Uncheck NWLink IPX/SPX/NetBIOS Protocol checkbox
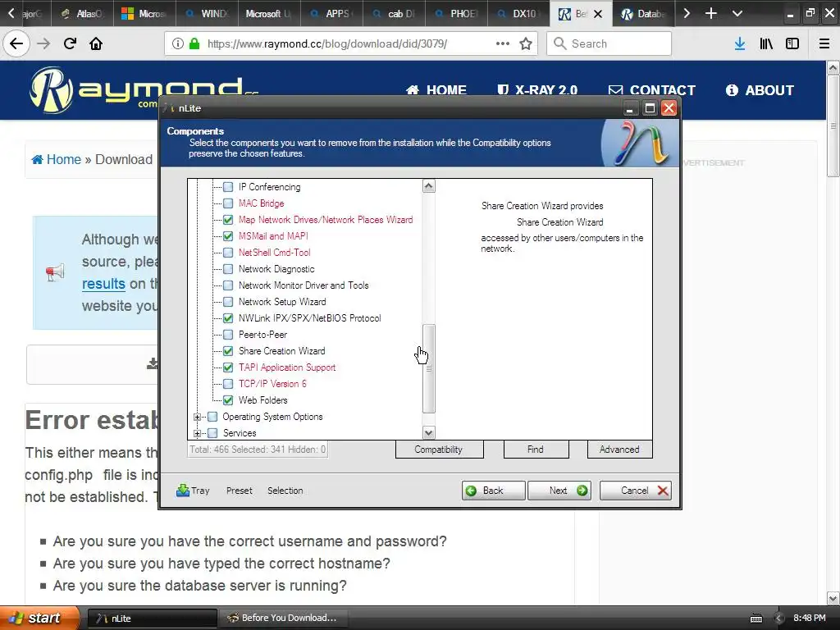Image resolution: width=840 pixels, height=630 pixels. click(x=228, y=318)
